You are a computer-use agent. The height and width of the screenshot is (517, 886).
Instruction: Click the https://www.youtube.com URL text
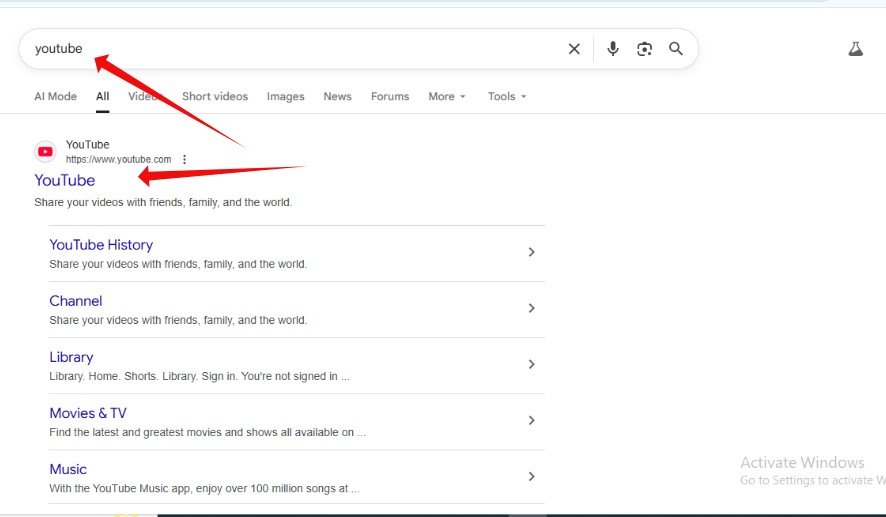(118, 159)
